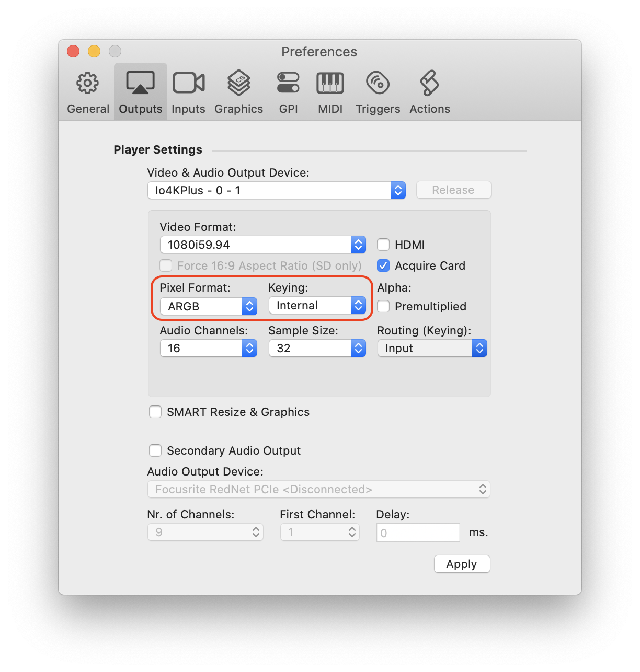This screenshot has width=640, height=672.
Task: Expand the Video Format 1080i59.94 dropdown
Action: pyautogui.click(x=262, y=245)
